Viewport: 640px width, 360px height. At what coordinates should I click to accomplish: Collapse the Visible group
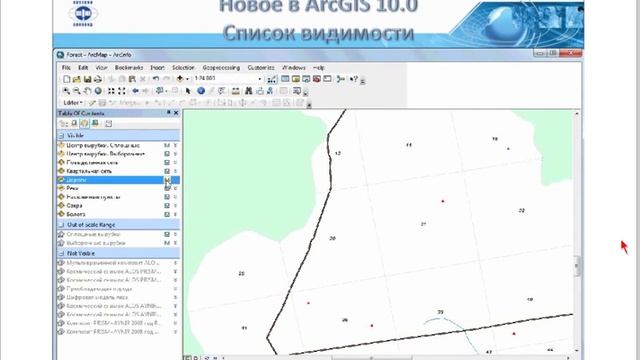click(x=62, y=136)
